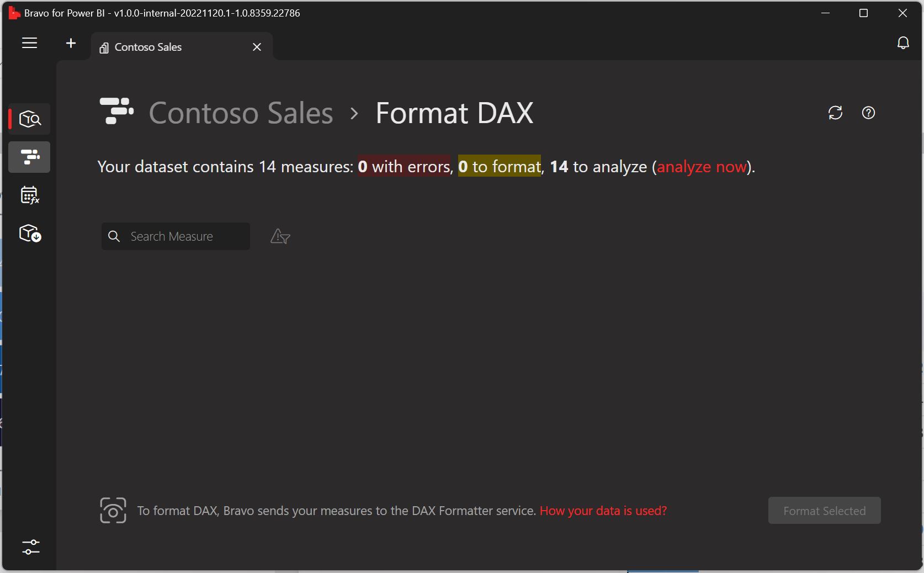The height and width of the screenshot is (573, 924).
Task: Click the search magnifier in Search Measure
Action: [114, 236]
